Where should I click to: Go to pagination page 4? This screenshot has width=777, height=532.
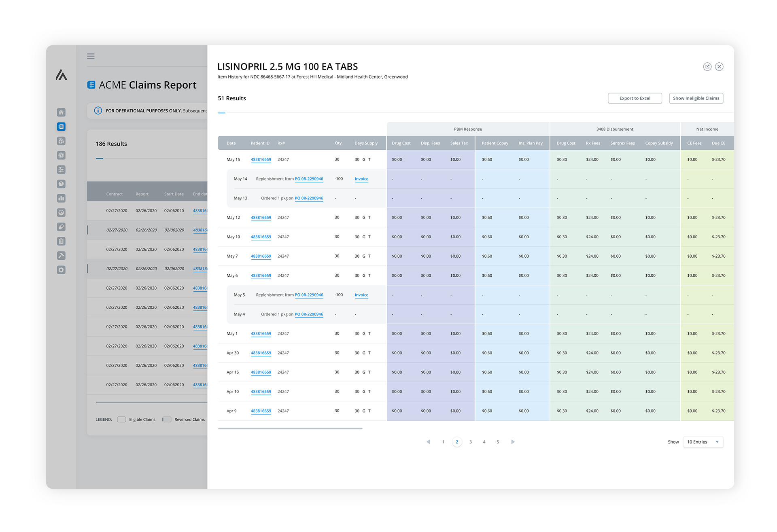[x=484, y=442]
